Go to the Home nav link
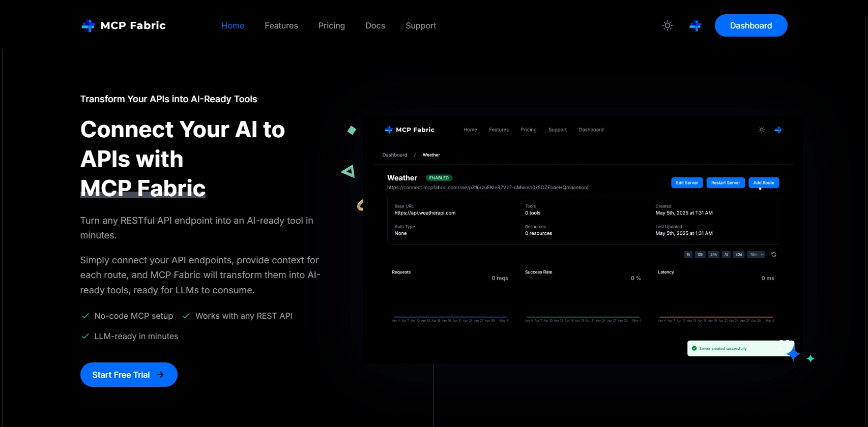This screenshot has height=427, width=868. click(x=233, y=25)
